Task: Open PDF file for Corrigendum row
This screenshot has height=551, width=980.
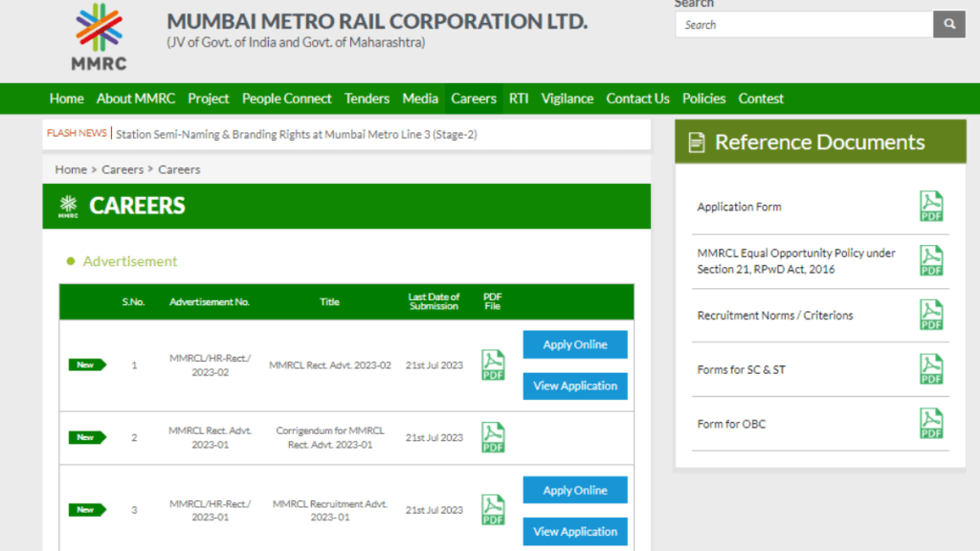Action: (493, 437)
